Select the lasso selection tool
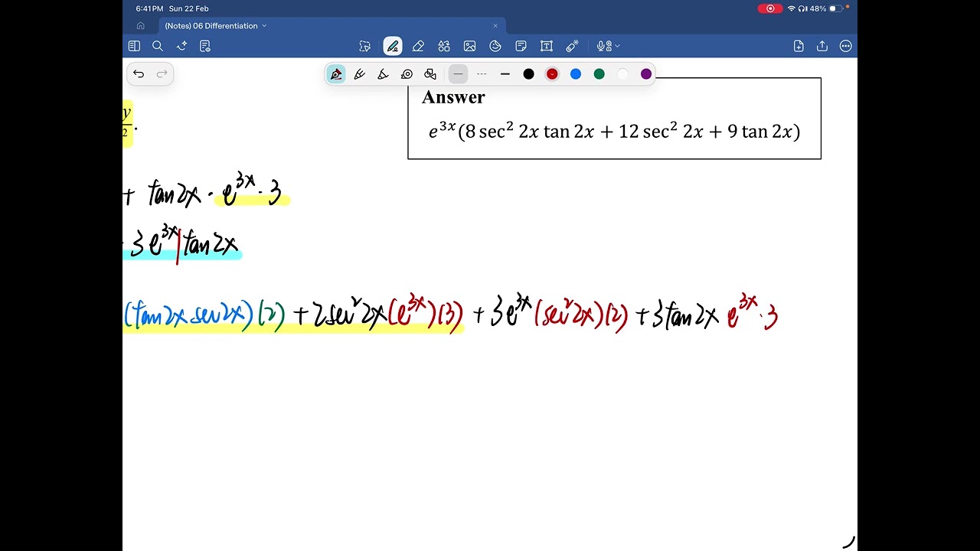 [365, 46]
